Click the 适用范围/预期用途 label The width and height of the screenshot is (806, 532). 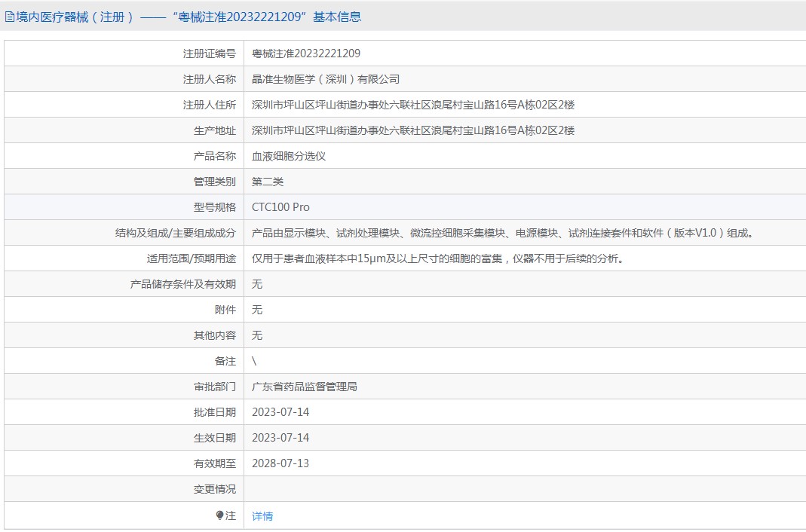(192, 258)
